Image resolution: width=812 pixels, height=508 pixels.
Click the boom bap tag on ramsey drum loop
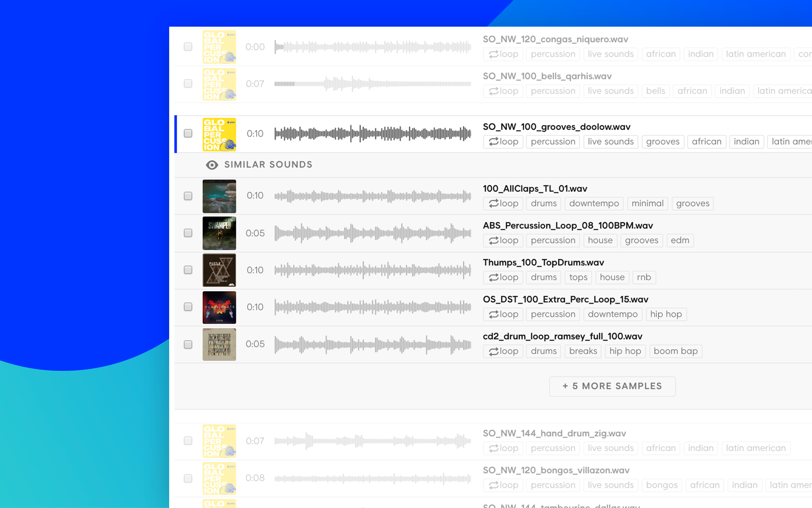pyautogui.click(x=675, y=351)
